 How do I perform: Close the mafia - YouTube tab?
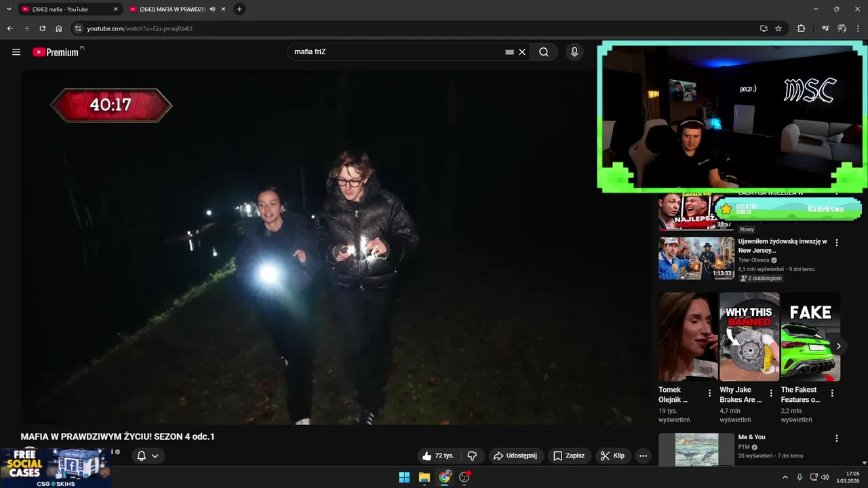tap(115, 9)
